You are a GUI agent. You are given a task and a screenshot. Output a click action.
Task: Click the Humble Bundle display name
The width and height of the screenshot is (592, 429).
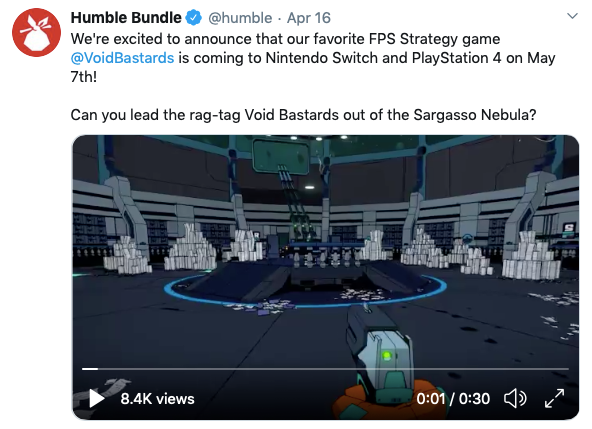(126, 18)
